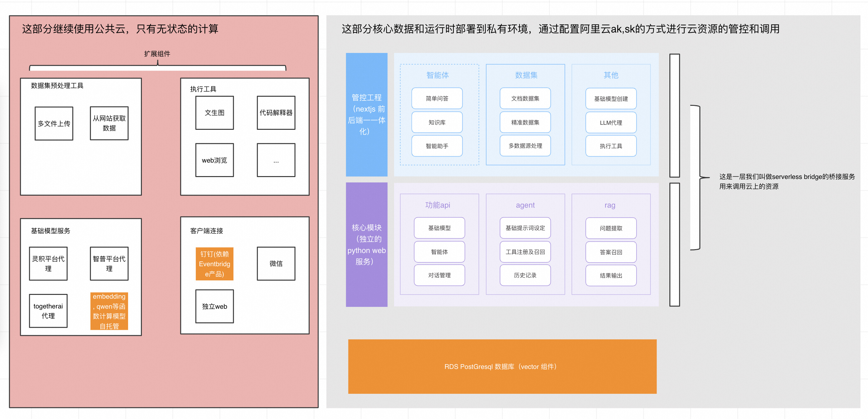The width and height of the screenshot is (868, 419).
Task: Click the 扩展组件 label
Action: click(x=157, y=54)
